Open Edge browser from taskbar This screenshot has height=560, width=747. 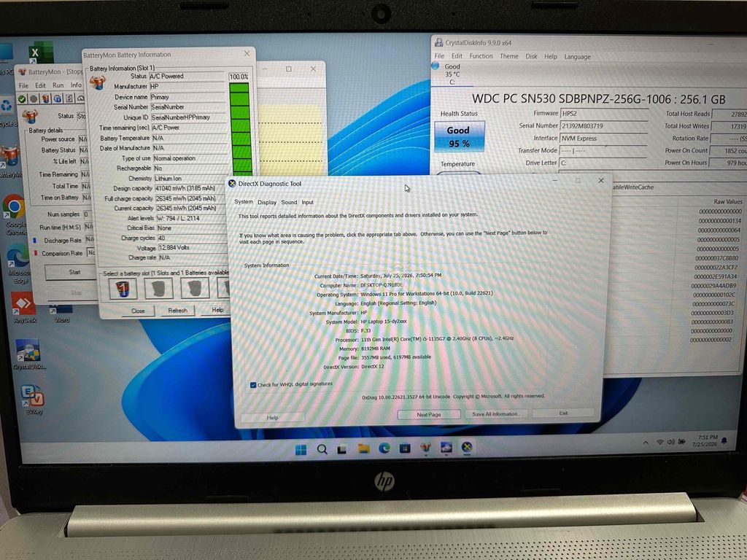pos(384,448)
